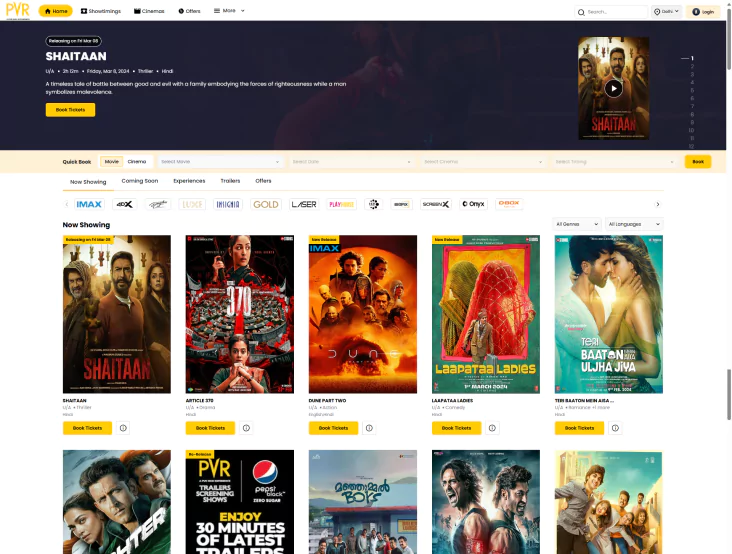The width and height of the screenshot is (732, 554).
Task: Open the Select Date dropdown
Action: [x=352, y=162]
